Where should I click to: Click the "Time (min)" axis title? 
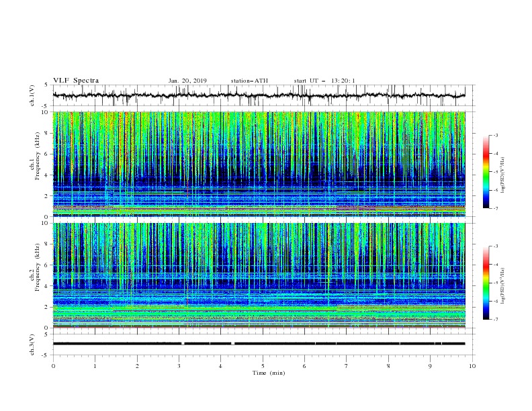pyautogui.click(x=269, y=373)
